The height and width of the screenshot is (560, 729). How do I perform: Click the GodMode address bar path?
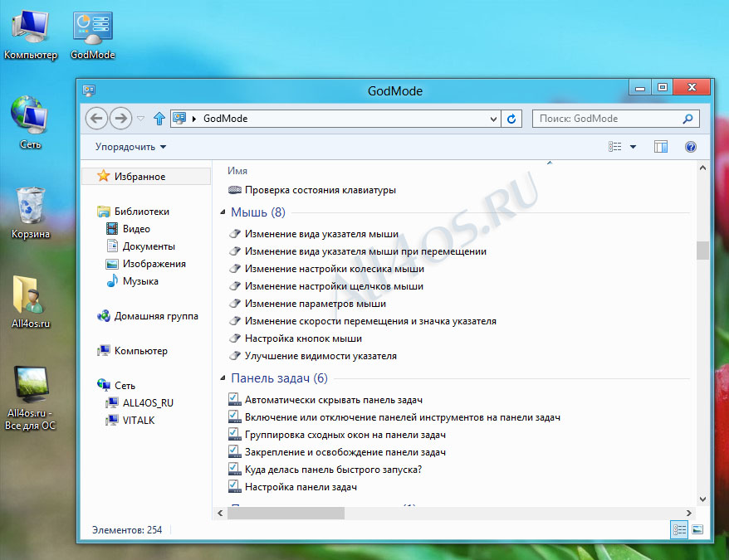[226, 119]
